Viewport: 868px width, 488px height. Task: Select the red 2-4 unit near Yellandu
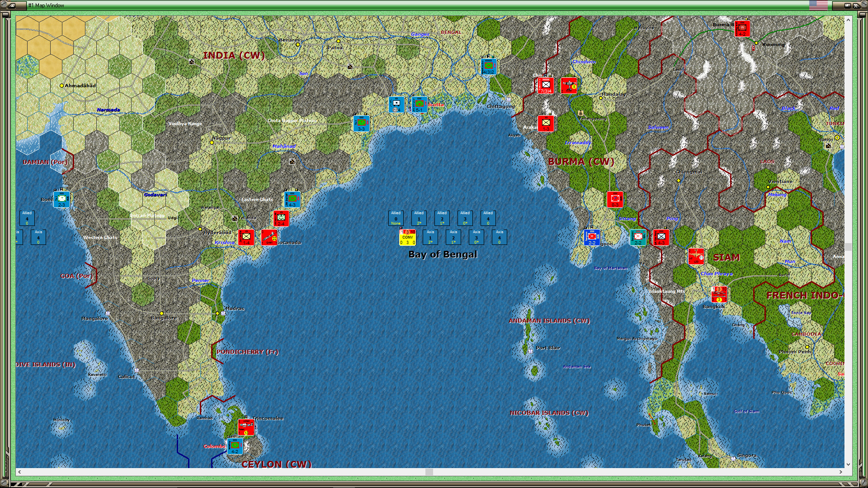point(281,218)
